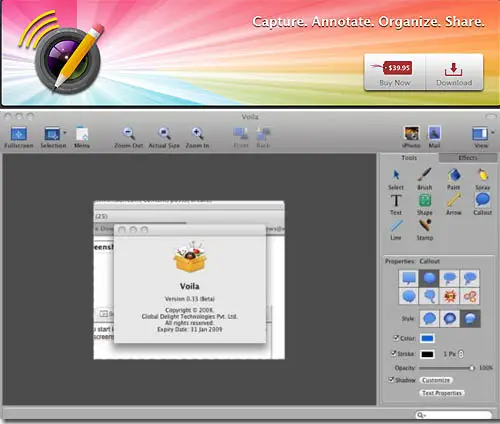Click the Selection capture icon

(x=52, y=134)
